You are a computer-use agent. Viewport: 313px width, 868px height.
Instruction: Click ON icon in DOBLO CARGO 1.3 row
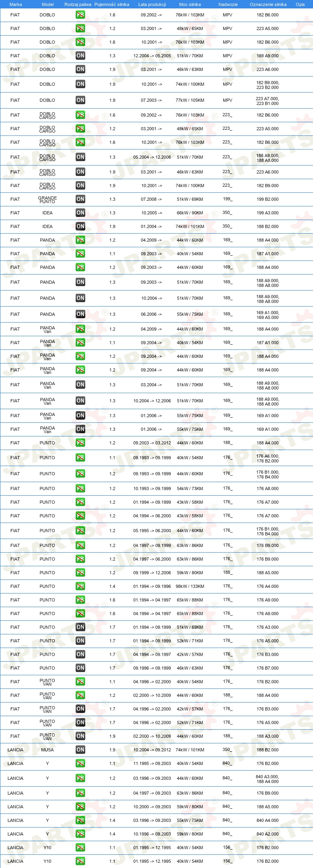point(80,157)
